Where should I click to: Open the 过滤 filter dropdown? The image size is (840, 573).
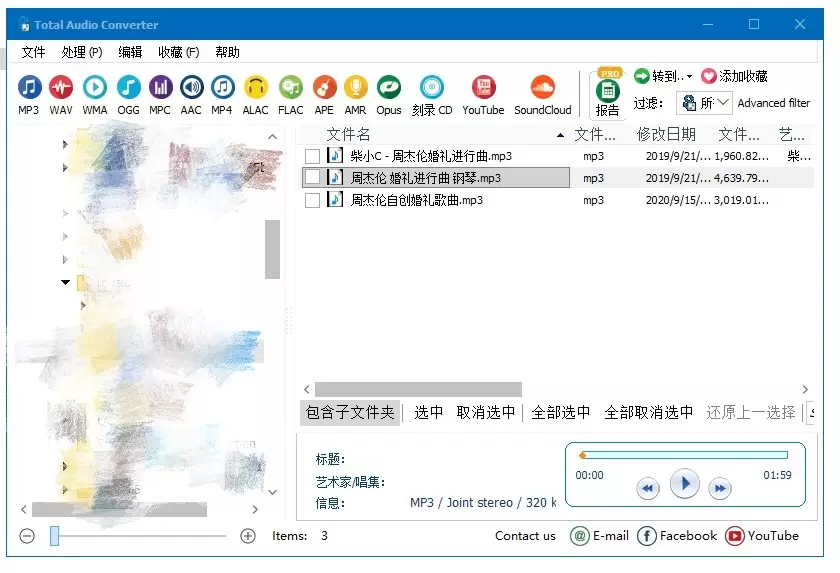(x=704, y=103)
